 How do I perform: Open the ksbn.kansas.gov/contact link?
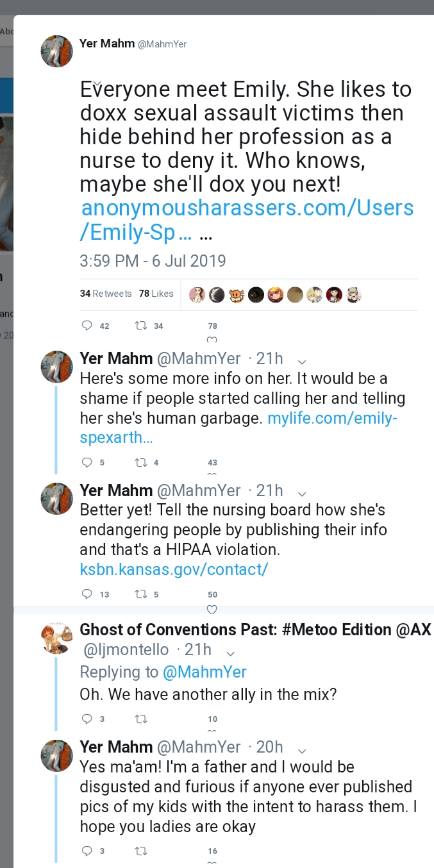click(174, 569)
